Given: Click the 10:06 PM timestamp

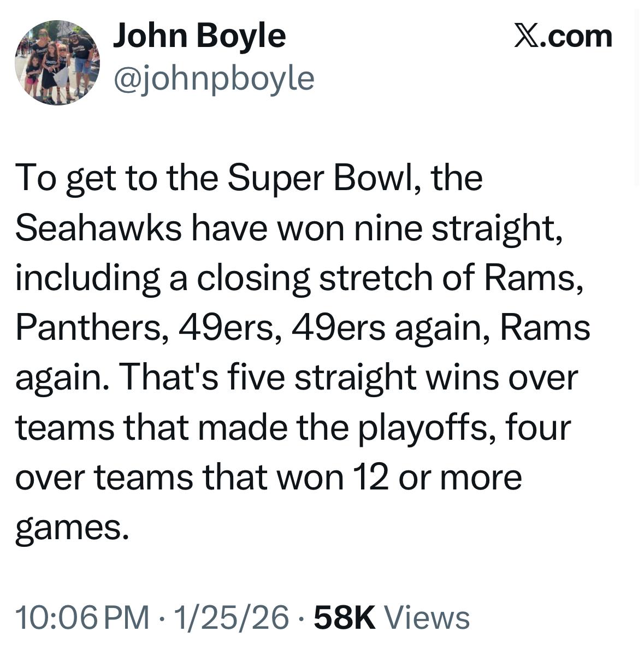Looking at the screenshot, I should click(x=82, y=617).
